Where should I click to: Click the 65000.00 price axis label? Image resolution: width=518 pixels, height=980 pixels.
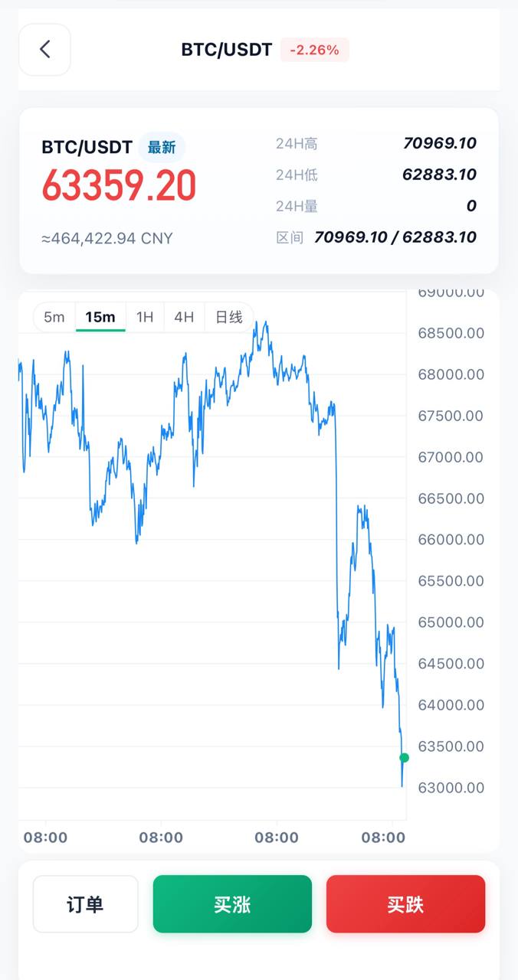click(451, 622)
